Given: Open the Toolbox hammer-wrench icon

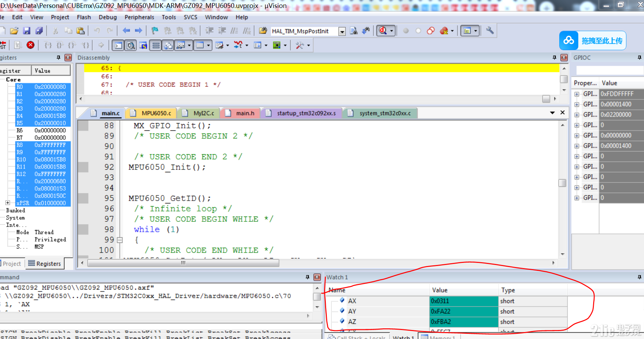Looking at the screenshot, I should click(x=300, y=45).
